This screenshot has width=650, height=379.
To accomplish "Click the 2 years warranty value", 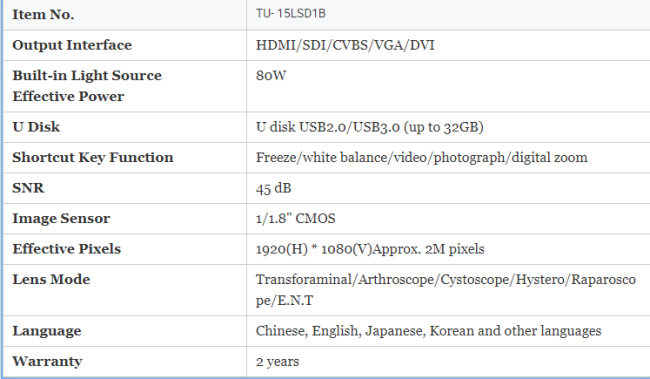I will click(277, 362).
